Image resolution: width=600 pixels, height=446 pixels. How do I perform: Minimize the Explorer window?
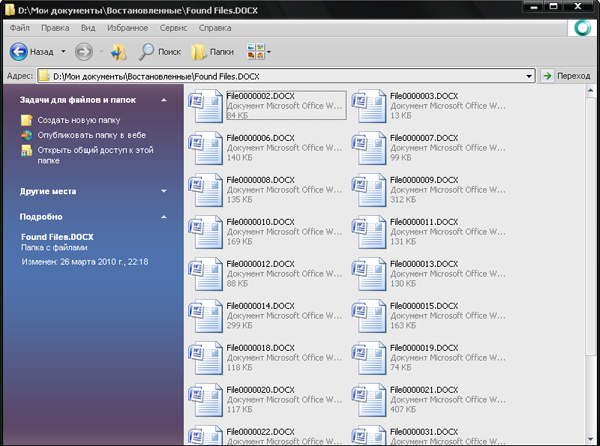(x=534, y=7)
